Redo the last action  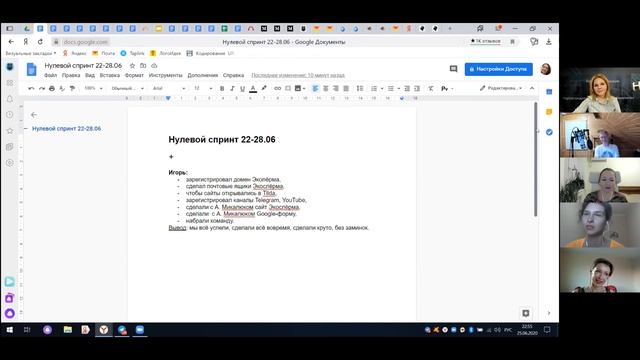42,88
